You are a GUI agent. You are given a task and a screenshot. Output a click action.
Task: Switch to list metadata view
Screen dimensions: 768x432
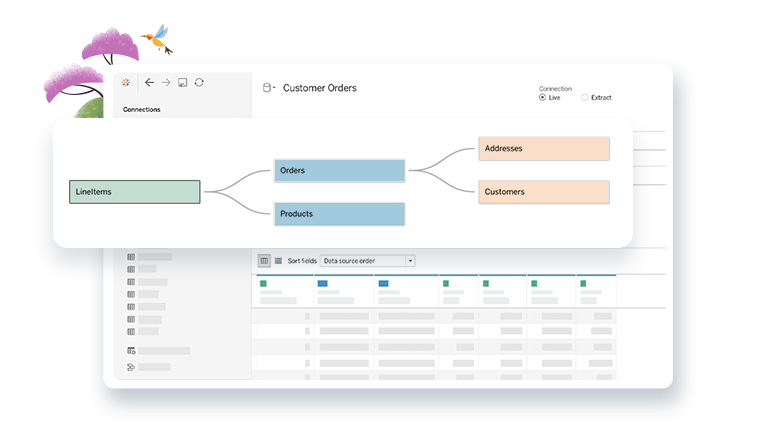click(279, 261)
